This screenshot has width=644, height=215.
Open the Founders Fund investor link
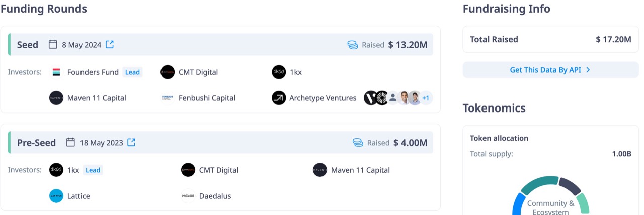pyautogui.click(x=93, y=72)
